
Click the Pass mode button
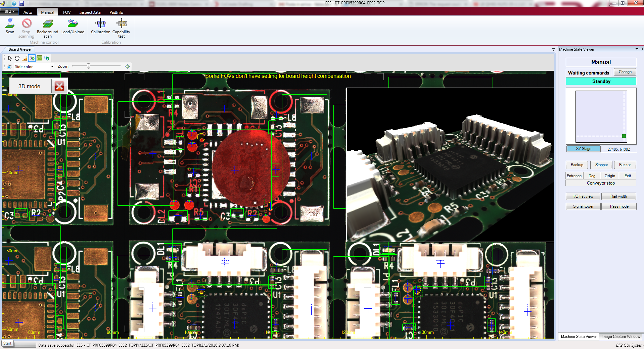pos(619,206)
